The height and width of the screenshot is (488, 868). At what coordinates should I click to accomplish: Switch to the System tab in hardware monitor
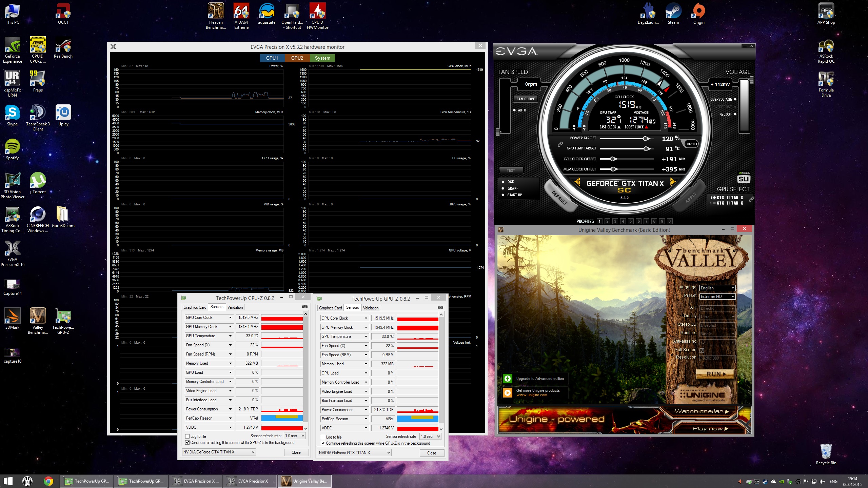pos(322,58)
